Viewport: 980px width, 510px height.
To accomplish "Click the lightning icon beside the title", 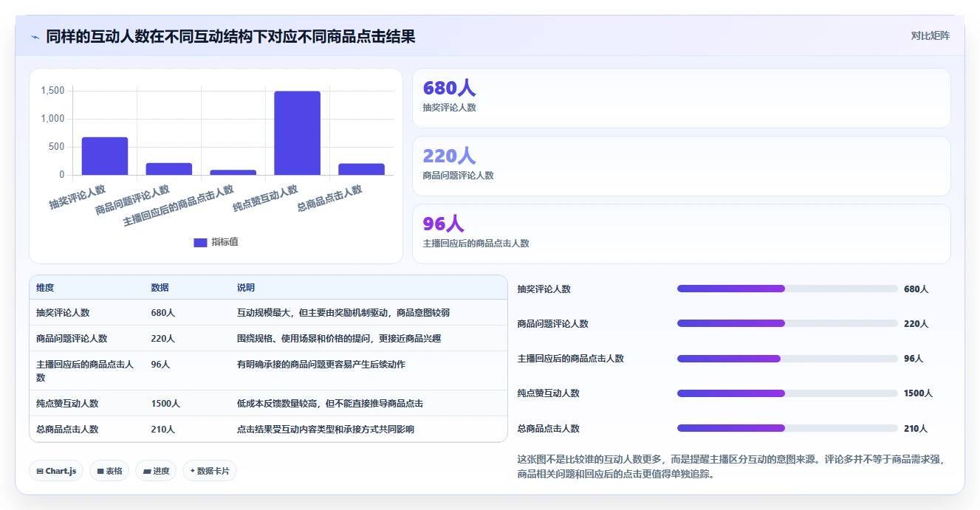I will click(35, 37).
